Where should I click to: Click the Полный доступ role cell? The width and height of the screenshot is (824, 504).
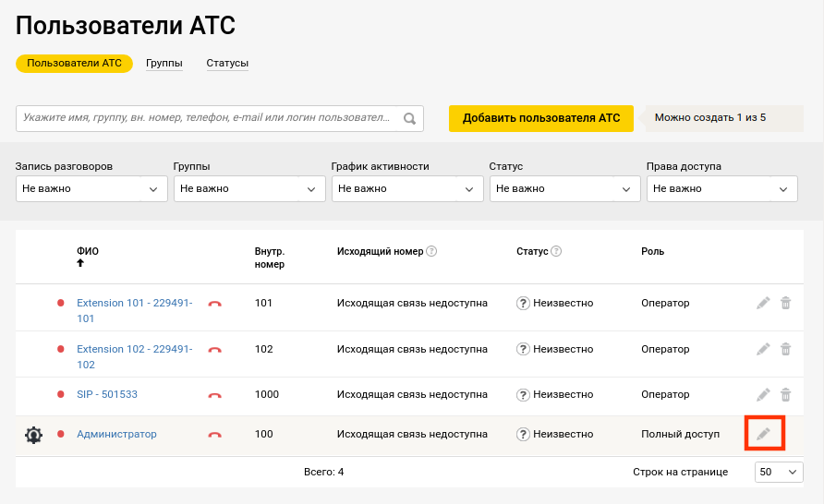coord(680,434)
